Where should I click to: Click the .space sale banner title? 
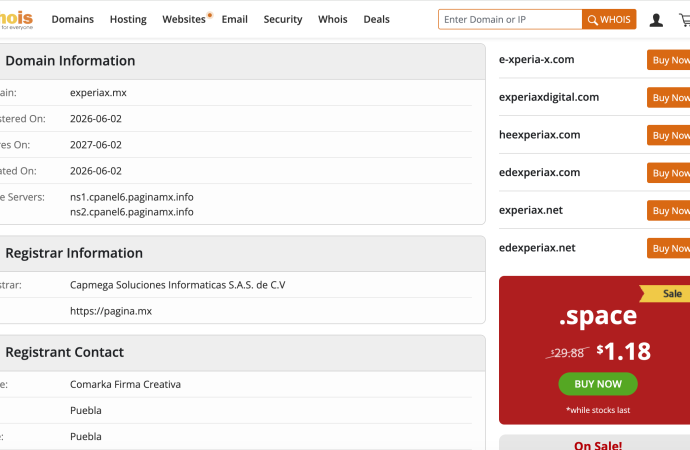(x=598, y=315)
